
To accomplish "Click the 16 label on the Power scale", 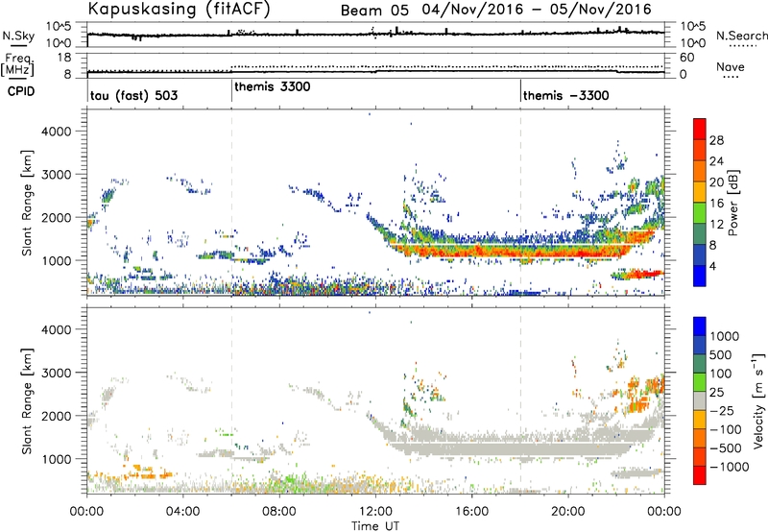I will coord(716,204).
